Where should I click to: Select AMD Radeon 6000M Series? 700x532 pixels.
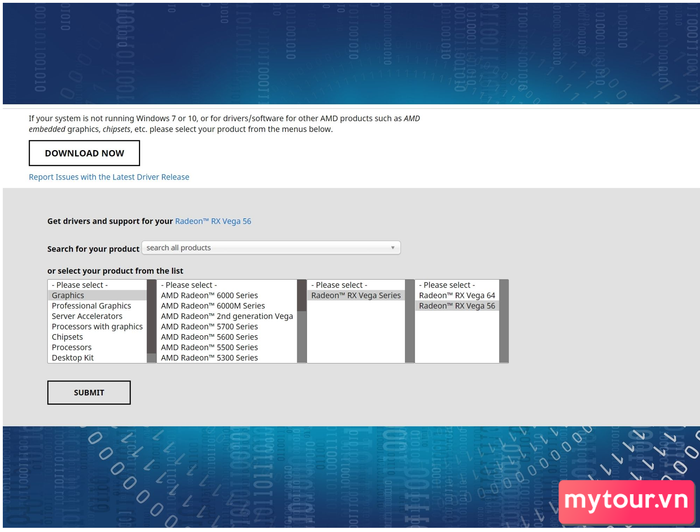pos(227,306)
